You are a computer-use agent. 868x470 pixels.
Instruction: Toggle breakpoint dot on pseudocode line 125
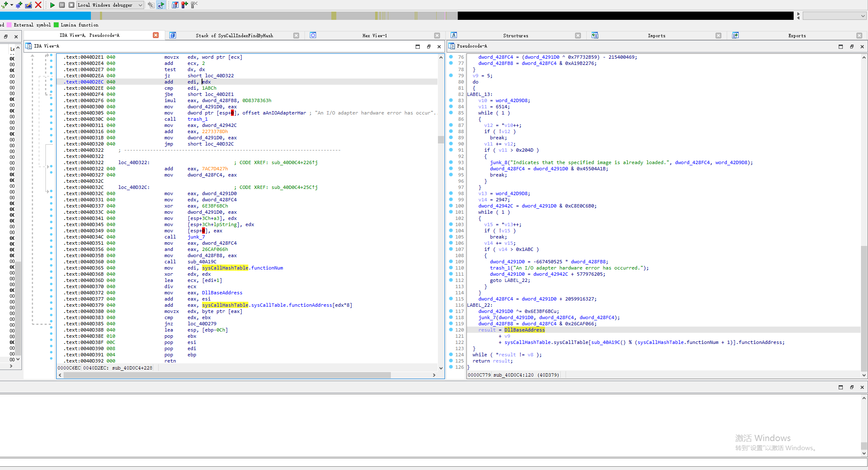451,361
